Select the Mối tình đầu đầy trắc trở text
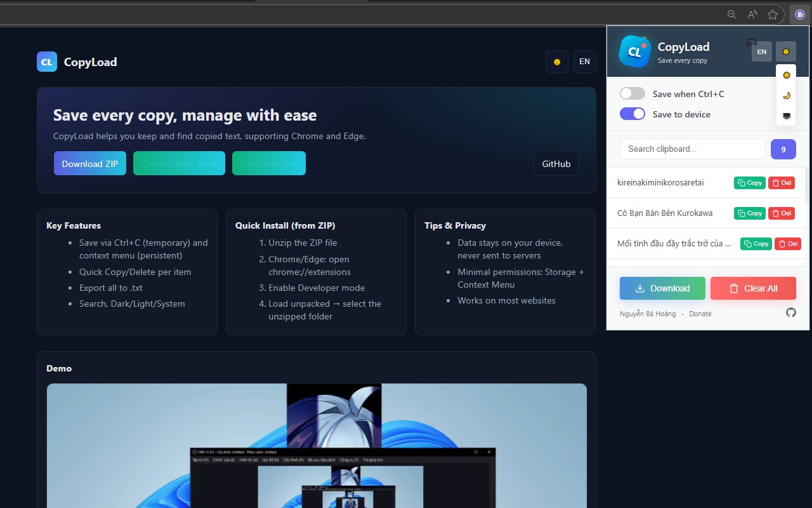 tap(674, 244)
